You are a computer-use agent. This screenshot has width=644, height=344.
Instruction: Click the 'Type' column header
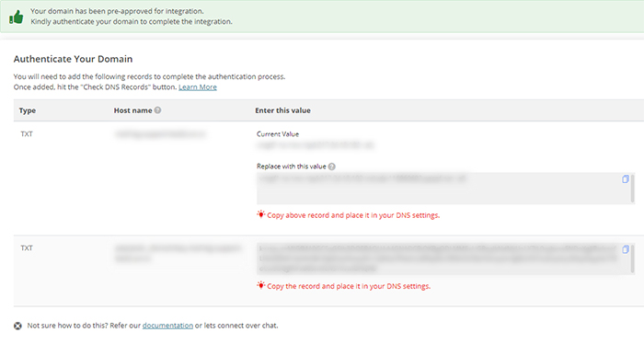coord(28,110)
